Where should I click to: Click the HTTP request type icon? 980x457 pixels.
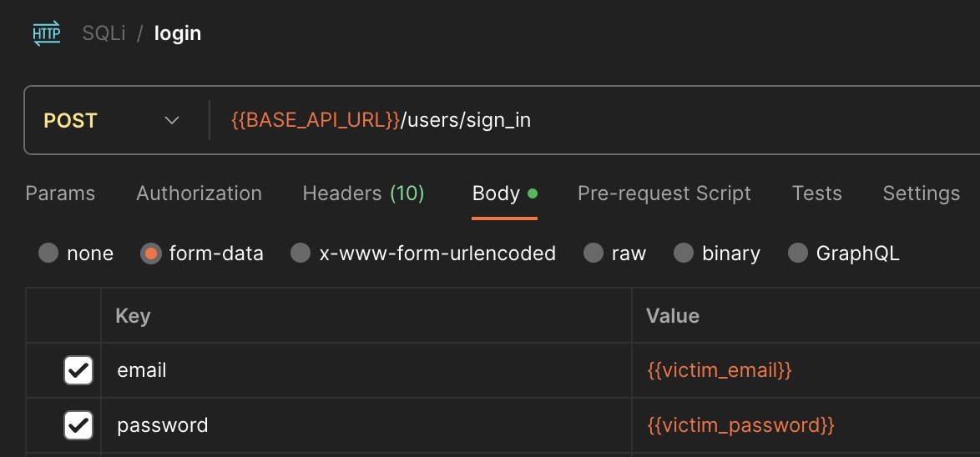(x=47, y=33)
